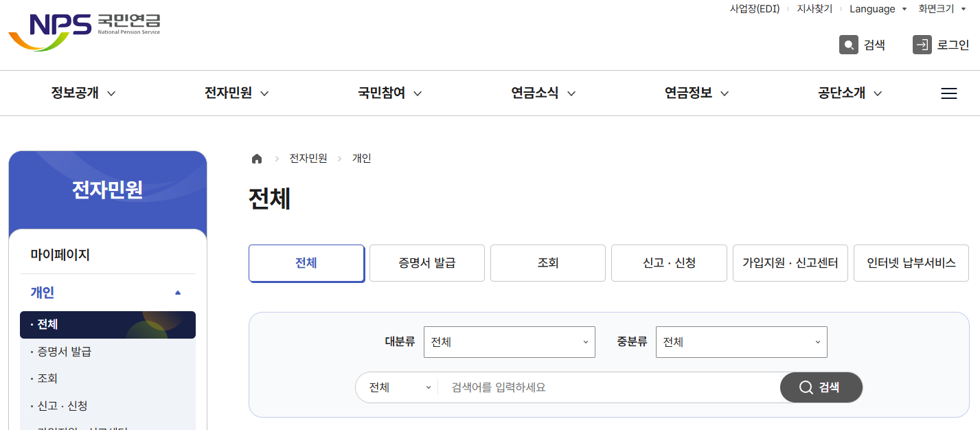The height and width of the screenshot is (430, 980).
Task: Switch to the 인터넷 납부서비스 tab
Action: [911, 262]
